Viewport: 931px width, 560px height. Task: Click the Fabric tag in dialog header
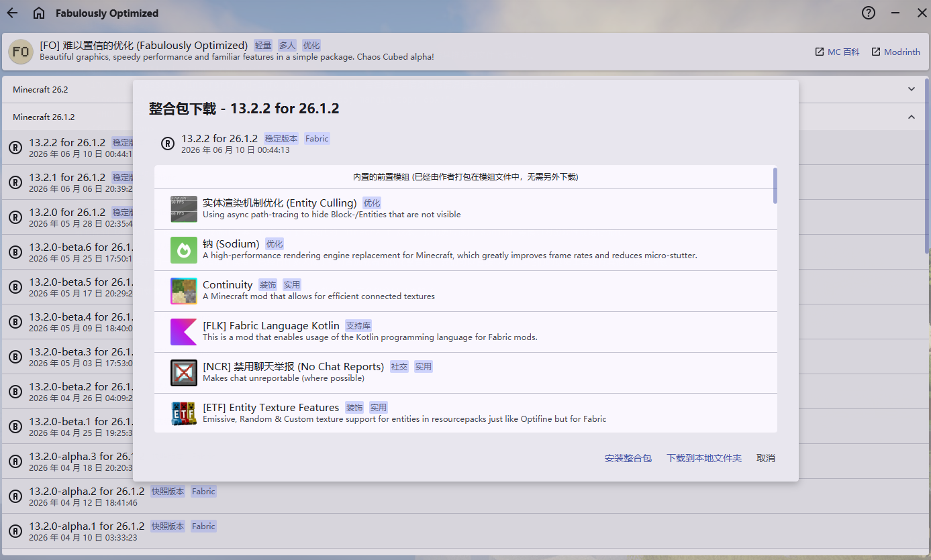coord(317,139)
